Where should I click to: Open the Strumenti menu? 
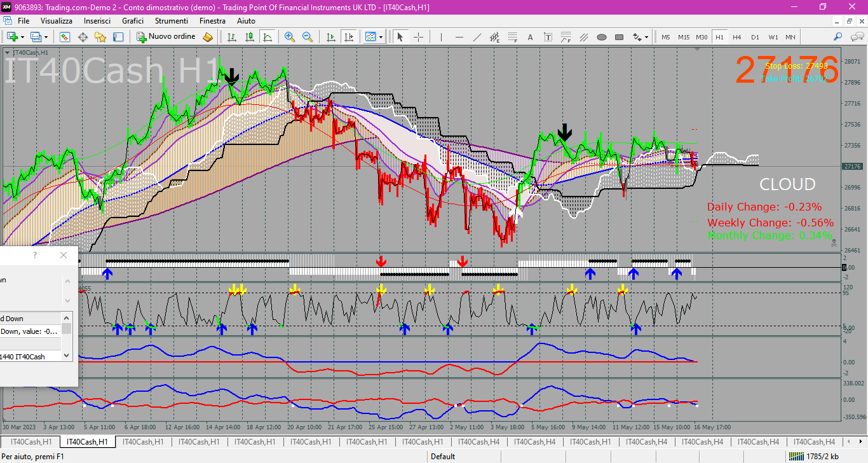coord(171,21)
